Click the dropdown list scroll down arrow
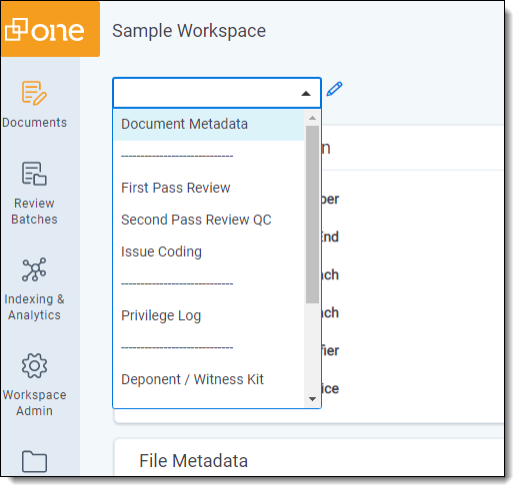Image resolution: width=520 pixels, height=492 pixels. (312, 399)
